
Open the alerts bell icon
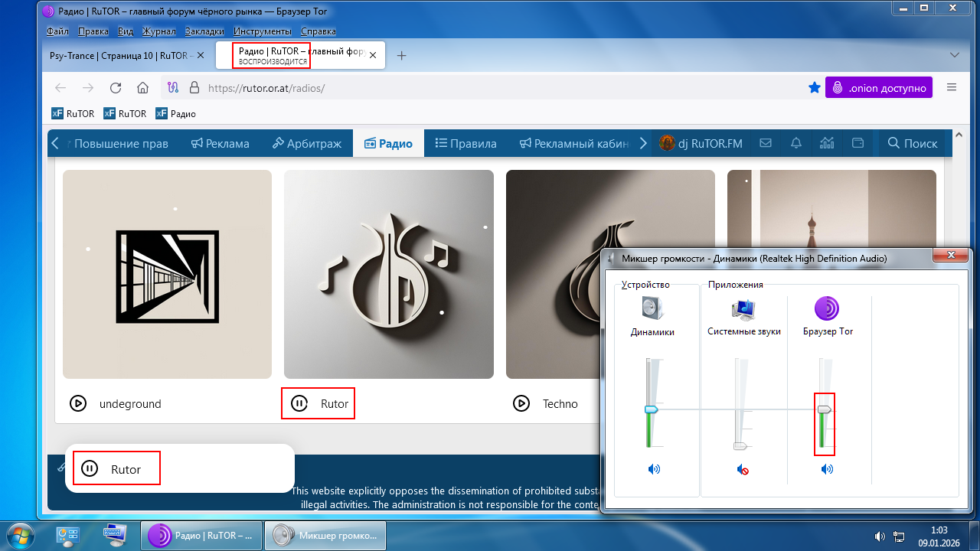796,143
